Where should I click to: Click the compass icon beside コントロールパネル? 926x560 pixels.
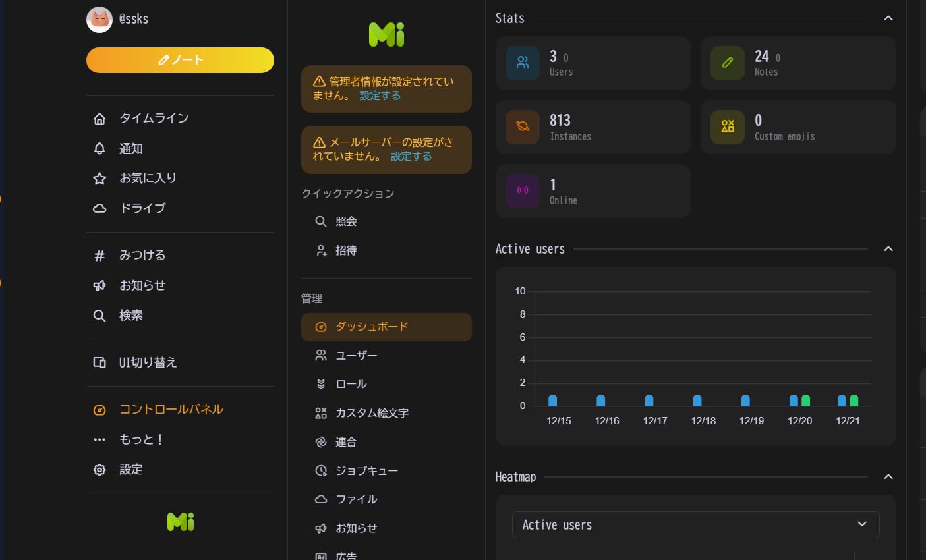point(100,409)
